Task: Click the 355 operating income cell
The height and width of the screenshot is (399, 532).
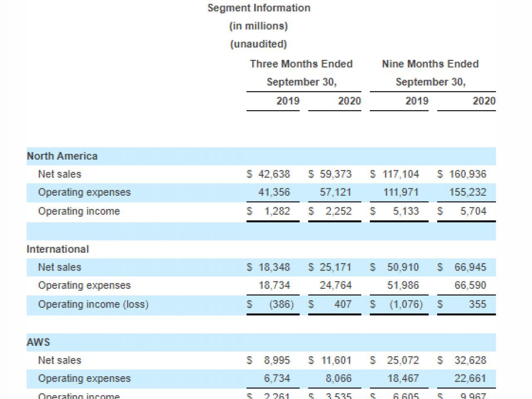Action: pyautogui.click(x=478, y=304)
